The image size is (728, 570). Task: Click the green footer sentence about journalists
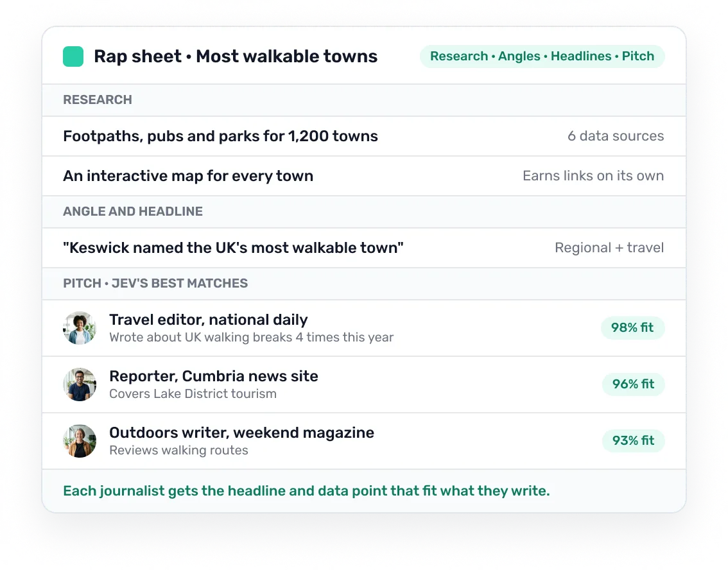coord(306,491)
